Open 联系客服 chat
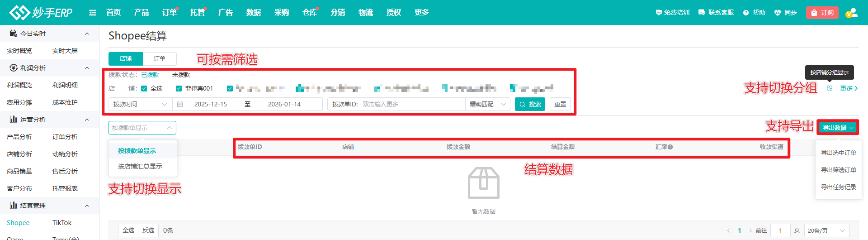 click(716, 12)
